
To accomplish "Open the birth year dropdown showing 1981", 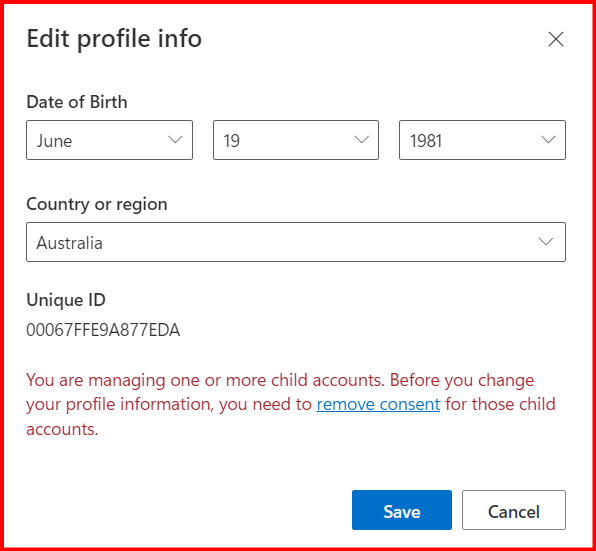I will [482, 140].
